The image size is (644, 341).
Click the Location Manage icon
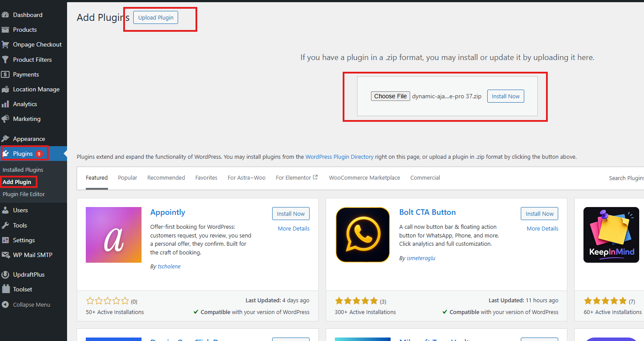[5, 89]
